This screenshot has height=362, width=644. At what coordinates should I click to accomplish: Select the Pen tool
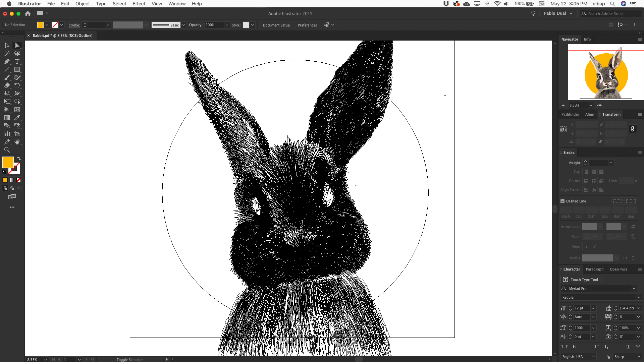point(7,62)
